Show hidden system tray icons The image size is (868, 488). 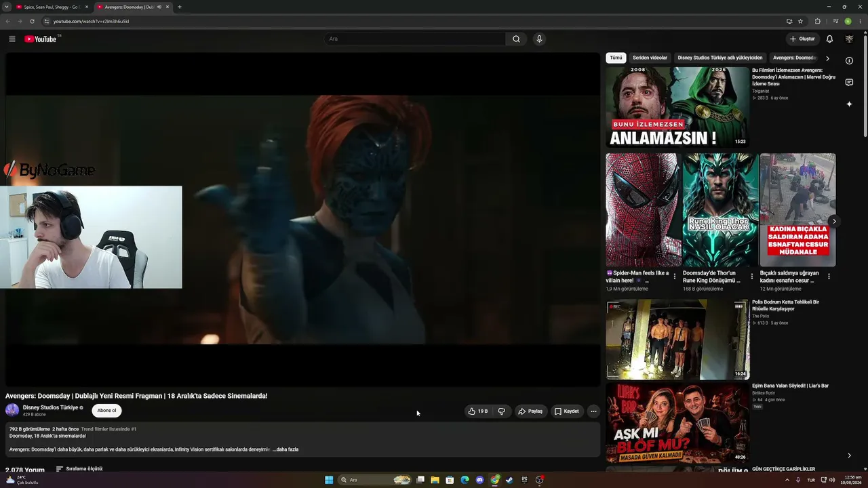coord(787,480)
